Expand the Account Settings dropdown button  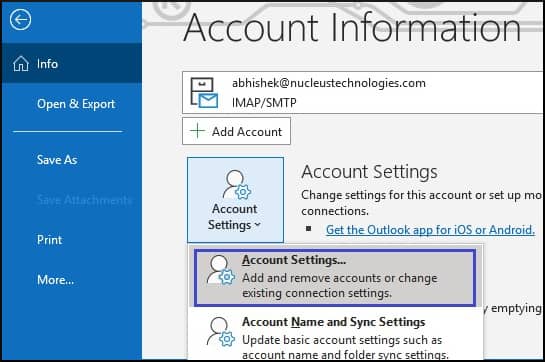tap(235, 200)
